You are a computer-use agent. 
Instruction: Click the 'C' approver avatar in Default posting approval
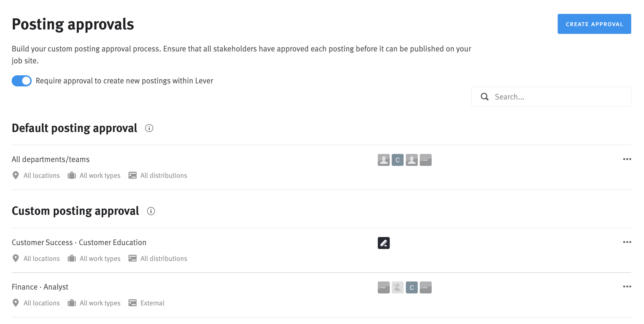click(398, 160)
